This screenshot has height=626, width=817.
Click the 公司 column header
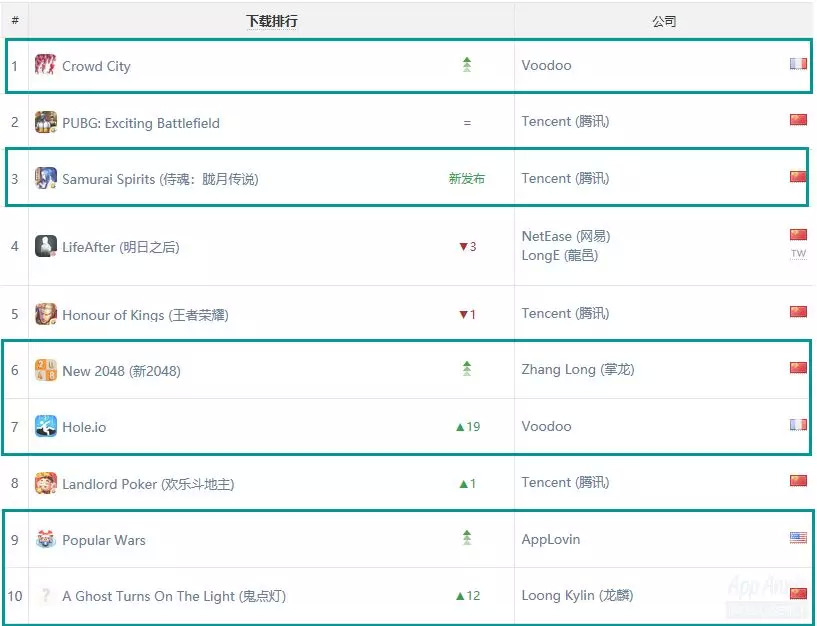tap(664, 21)
